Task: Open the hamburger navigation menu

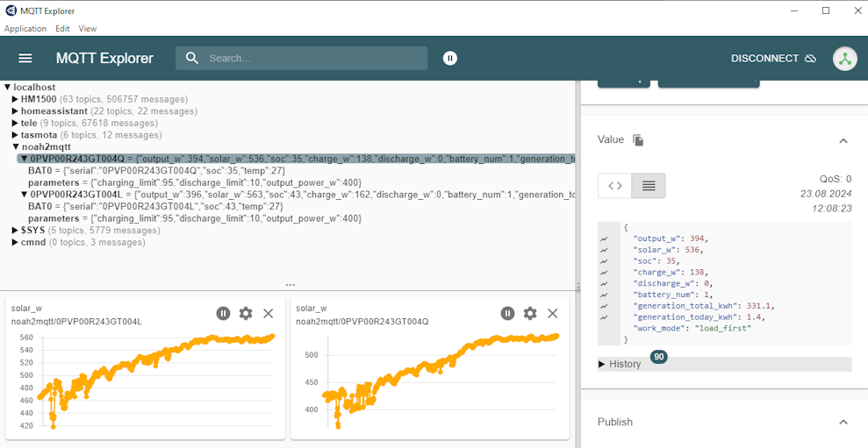Action: 25,58
